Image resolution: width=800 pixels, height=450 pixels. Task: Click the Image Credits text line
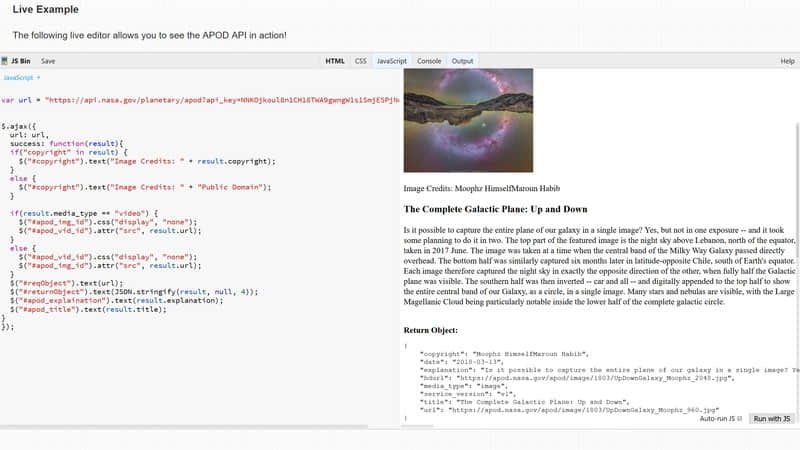pyautogui.click(x=482, y=188)
